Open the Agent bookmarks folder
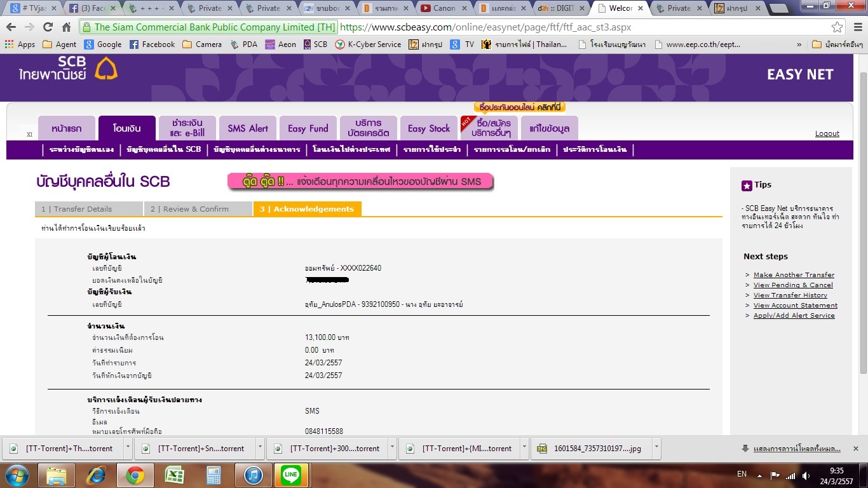868x488 pixels. 59,44
